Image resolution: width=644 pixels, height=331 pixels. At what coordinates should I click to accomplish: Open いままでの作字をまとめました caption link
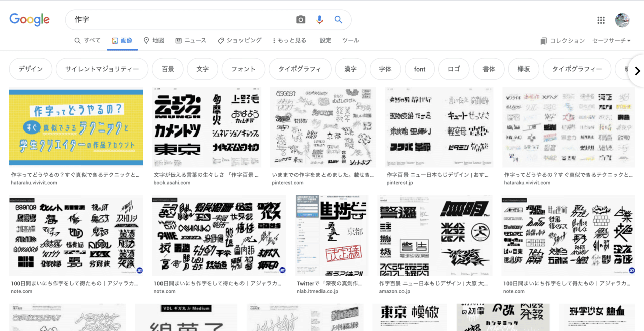pos(323,175)
